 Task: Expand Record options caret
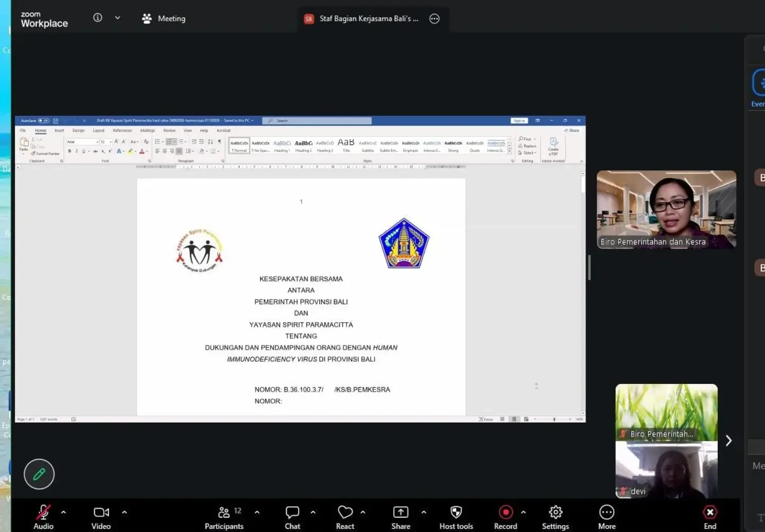coord(523,512)
